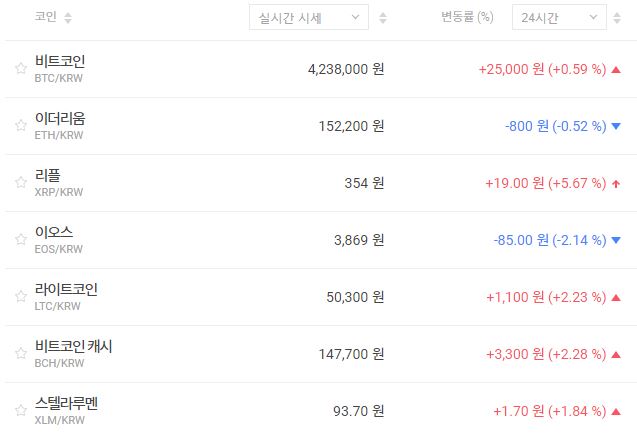
Task: Select the 라이트코인 row name
Action: click(x=66, y=289)
